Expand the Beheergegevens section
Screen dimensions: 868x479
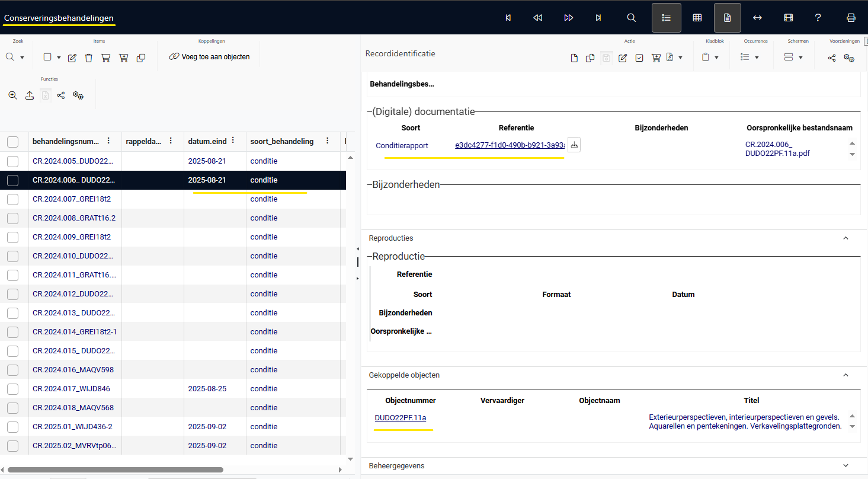[845, 466]
